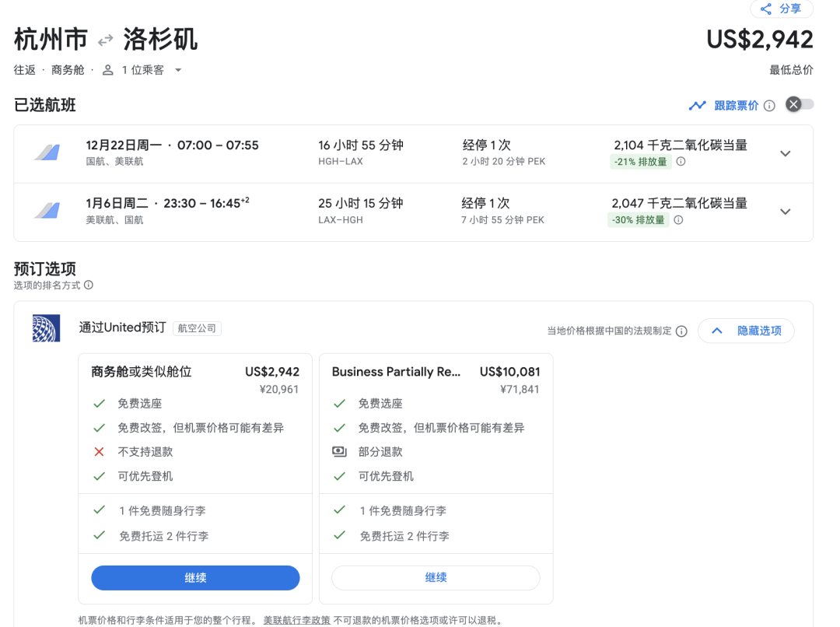Click the 航空公司 tag next to United
840x627 pixels.
click(x=197, y=329)
